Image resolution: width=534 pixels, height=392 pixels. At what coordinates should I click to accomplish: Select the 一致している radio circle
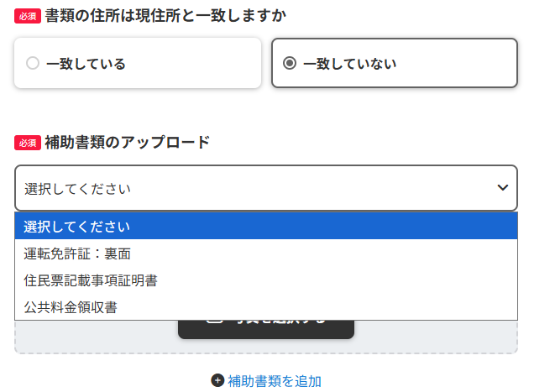33,63
